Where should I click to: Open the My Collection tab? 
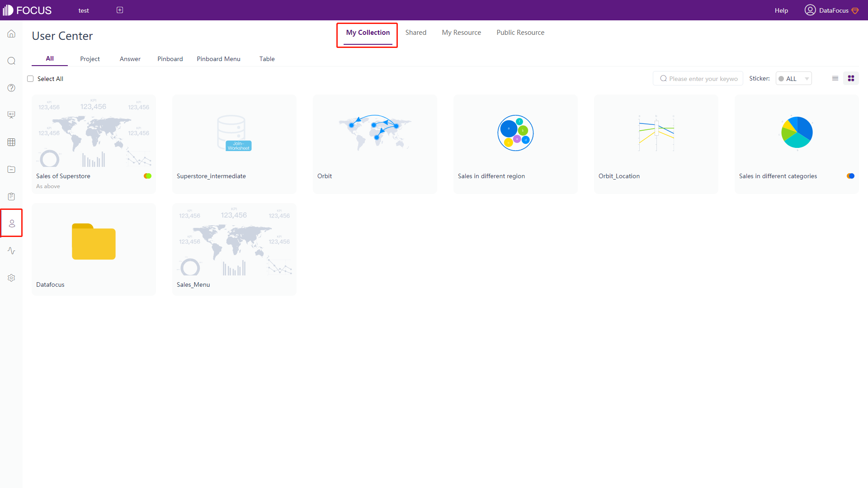tap(368, 33)
